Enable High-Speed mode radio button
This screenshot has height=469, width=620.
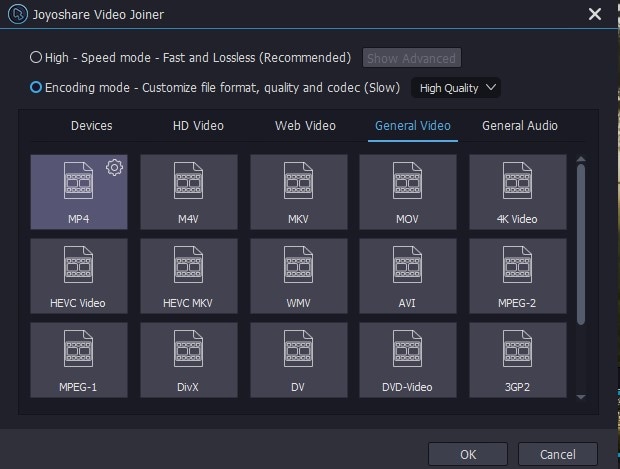pos(36,57)
